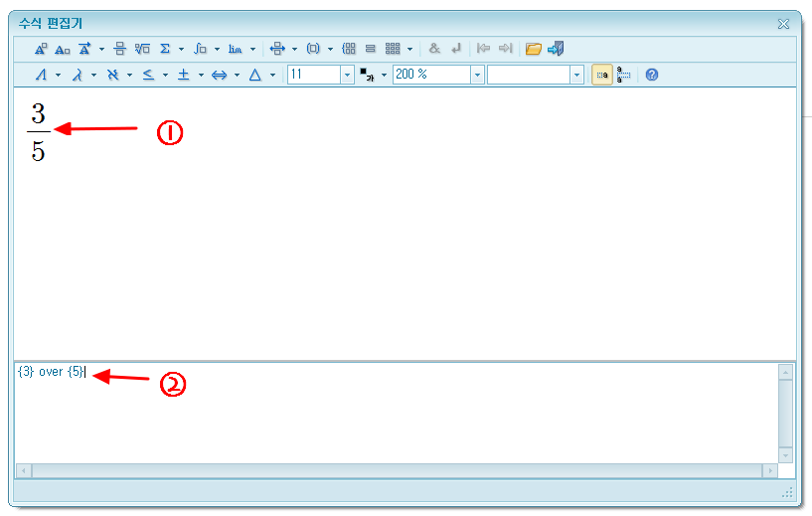Open the help question mark icon
The width and height of the screenshot is (812, 516).
pyautogui.click(x=652, y=76)
